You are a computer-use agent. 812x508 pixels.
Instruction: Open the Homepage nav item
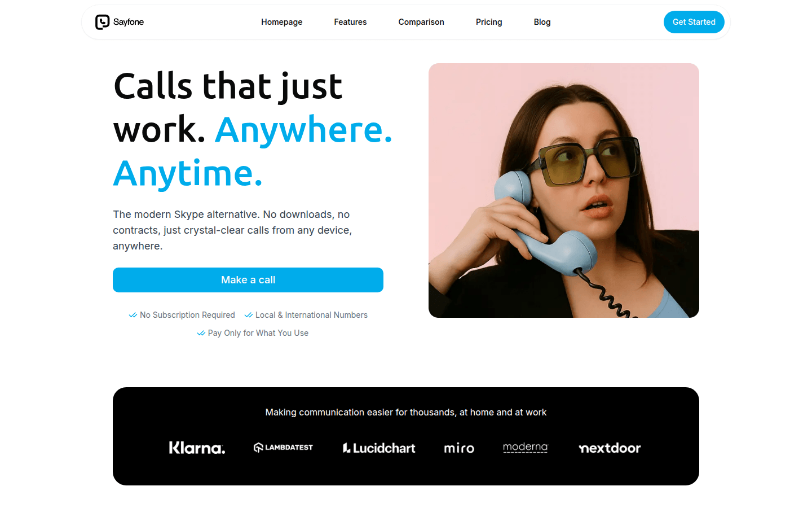[x=282, y=22]
